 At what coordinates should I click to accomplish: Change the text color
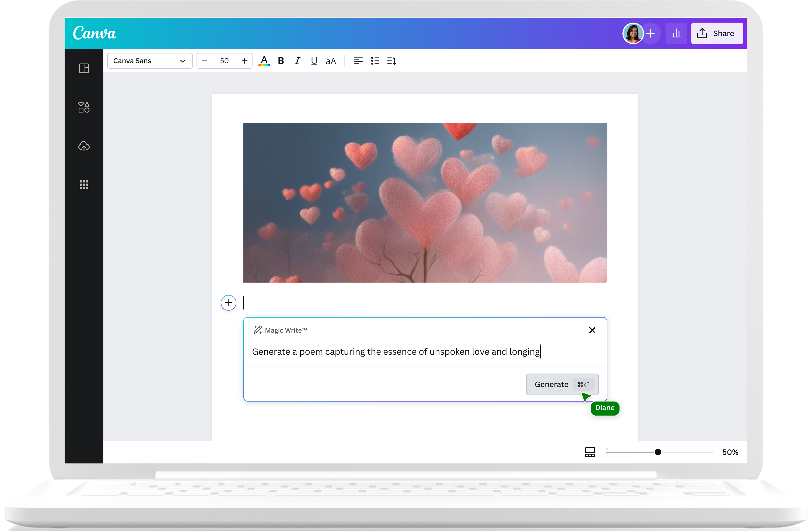tap(264, 61)
